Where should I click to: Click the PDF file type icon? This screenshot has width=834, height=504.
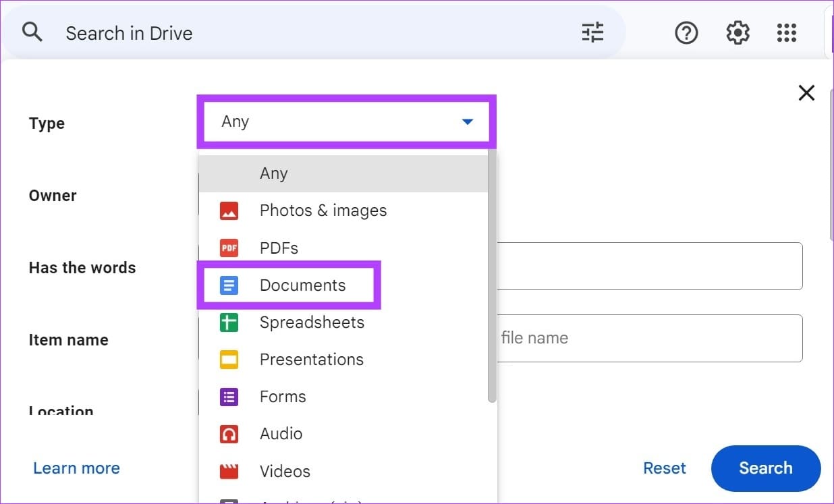pos(229,248)
